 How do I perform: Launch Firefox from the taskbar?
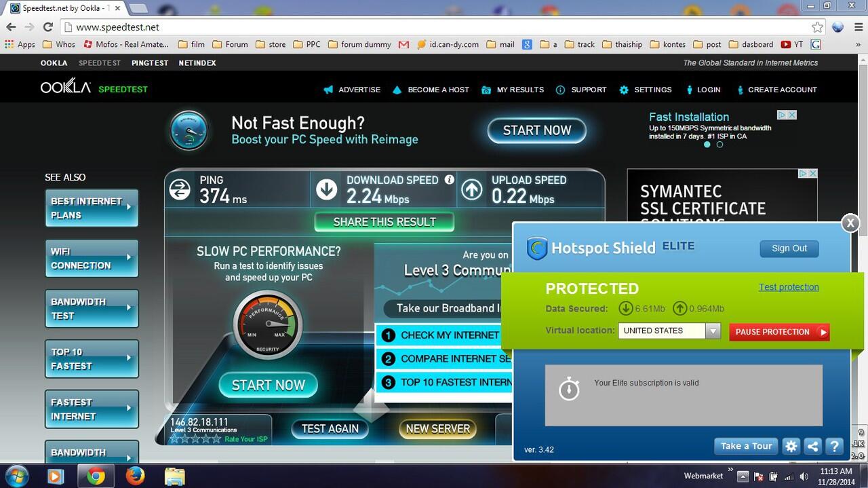135,476
